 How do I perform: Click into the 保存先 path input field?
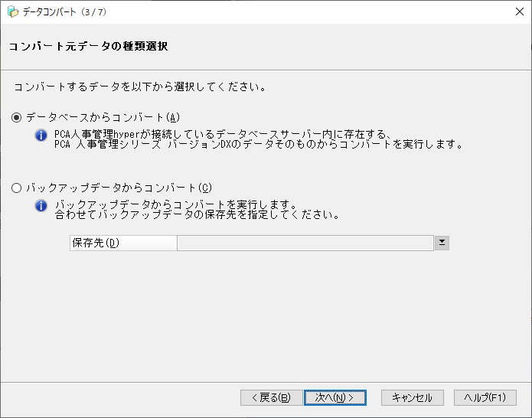(305, 243)
